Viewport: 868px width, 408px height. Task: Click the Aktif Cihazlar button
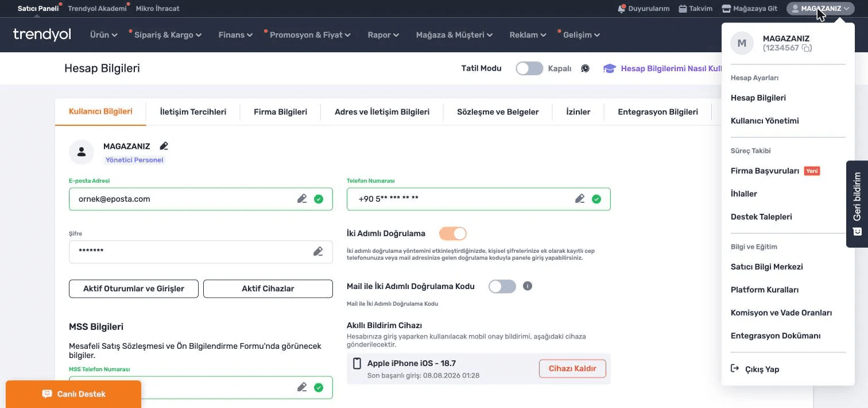click(268, 288)
